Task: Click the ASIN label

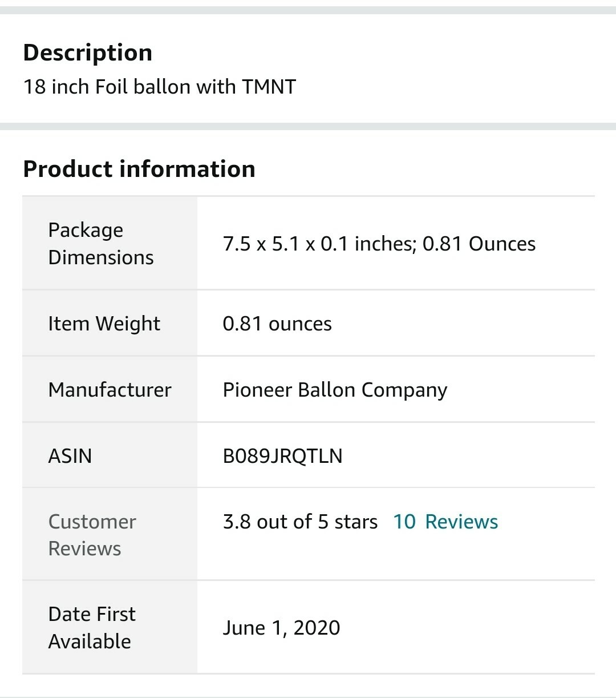Action: pos(70,456)
